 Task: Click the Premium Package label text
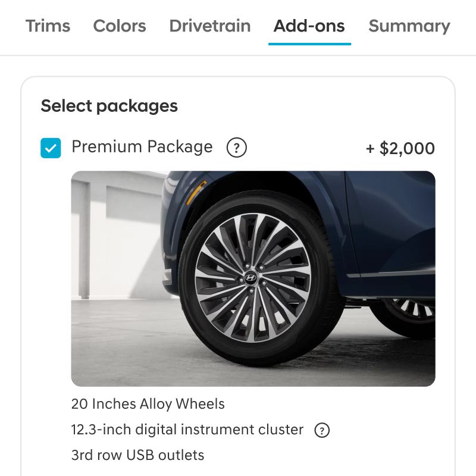click(142, 147)
